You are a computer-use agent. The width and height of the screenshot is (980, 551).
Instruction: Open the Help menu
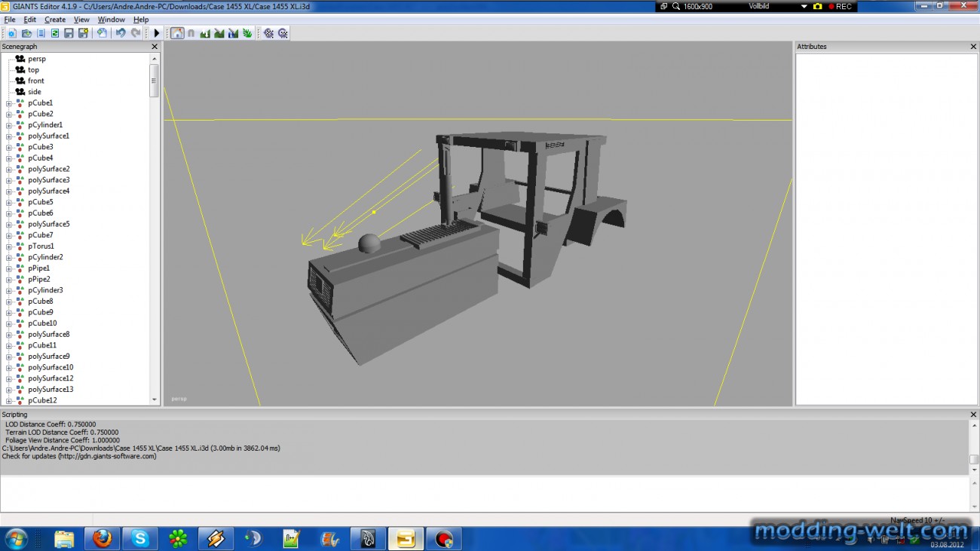coord(141,20)
